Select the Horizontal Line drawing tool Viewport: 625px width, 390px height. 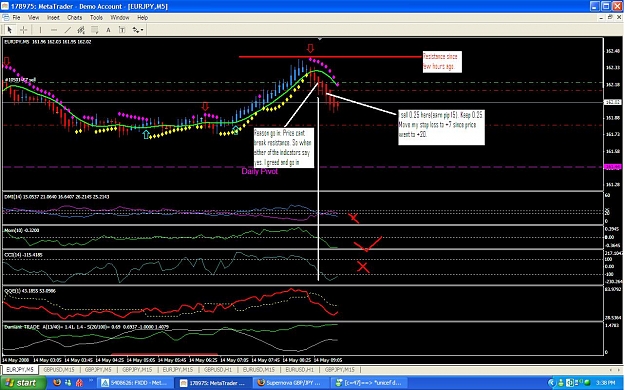(54, 30)
